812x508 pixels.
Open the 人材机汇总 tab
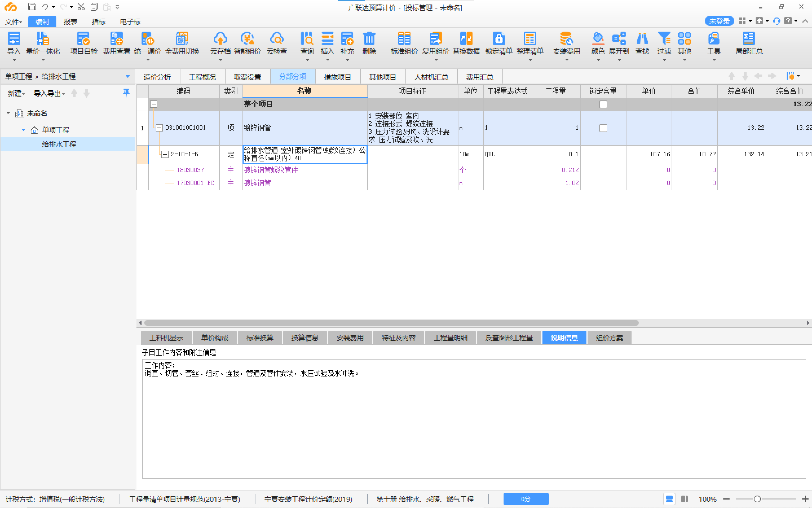pyautogui.click(x=431, y=77)
